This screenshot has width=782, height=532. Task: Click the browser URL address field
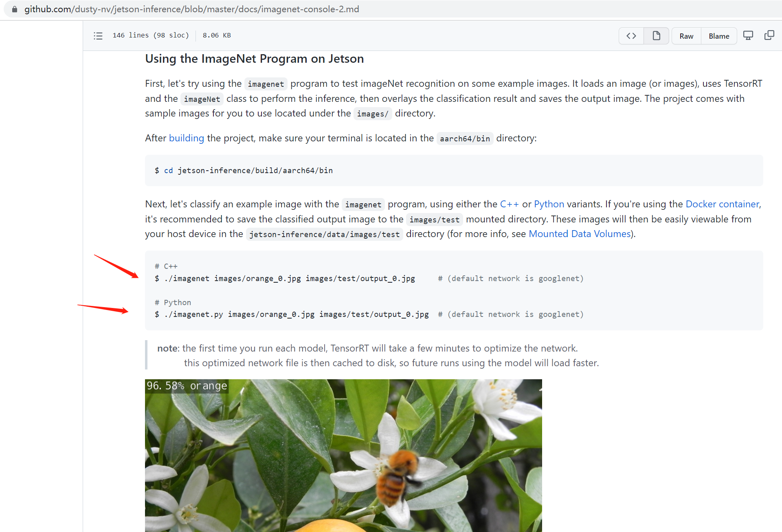[191, 9]
